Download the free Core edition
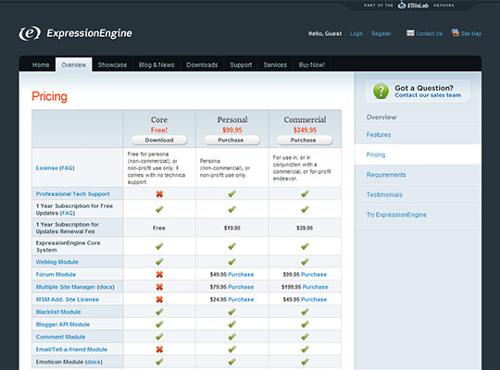Viewport: 500px width, 370px height. [x=159, y=140]
